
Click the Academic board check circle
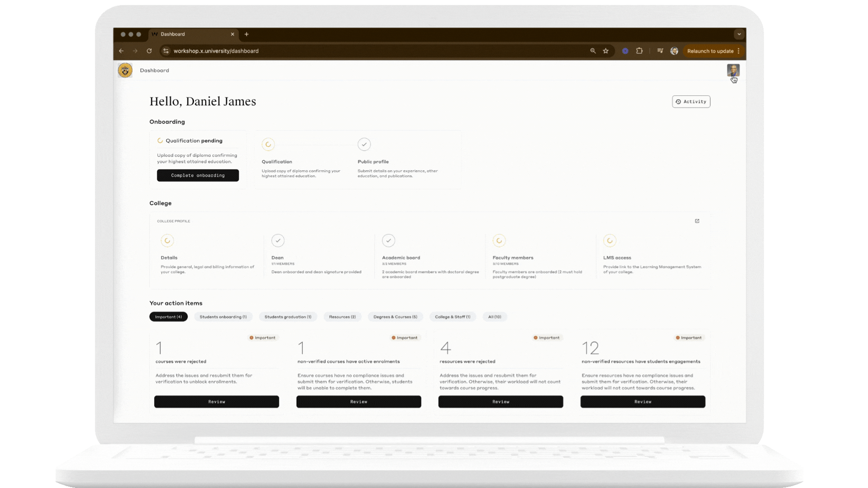click(x=388, y=240)
